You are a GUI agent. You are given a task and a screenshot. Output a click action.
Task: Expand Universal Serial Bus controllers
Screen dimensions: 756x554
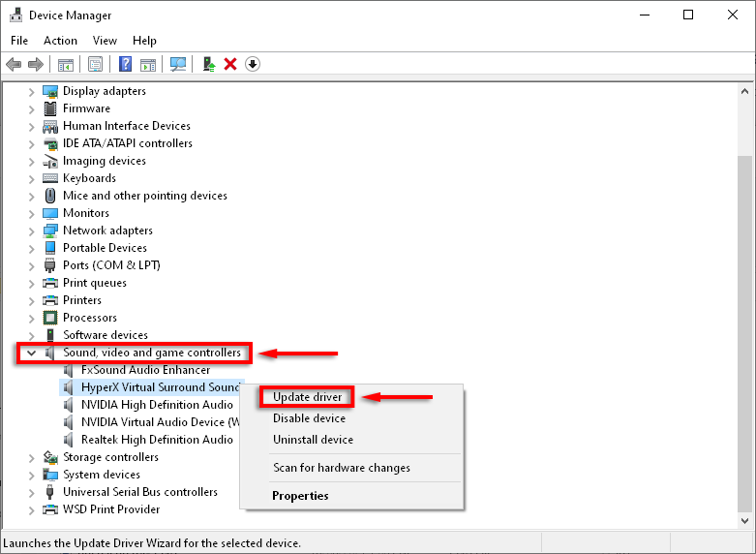[31, 493]
